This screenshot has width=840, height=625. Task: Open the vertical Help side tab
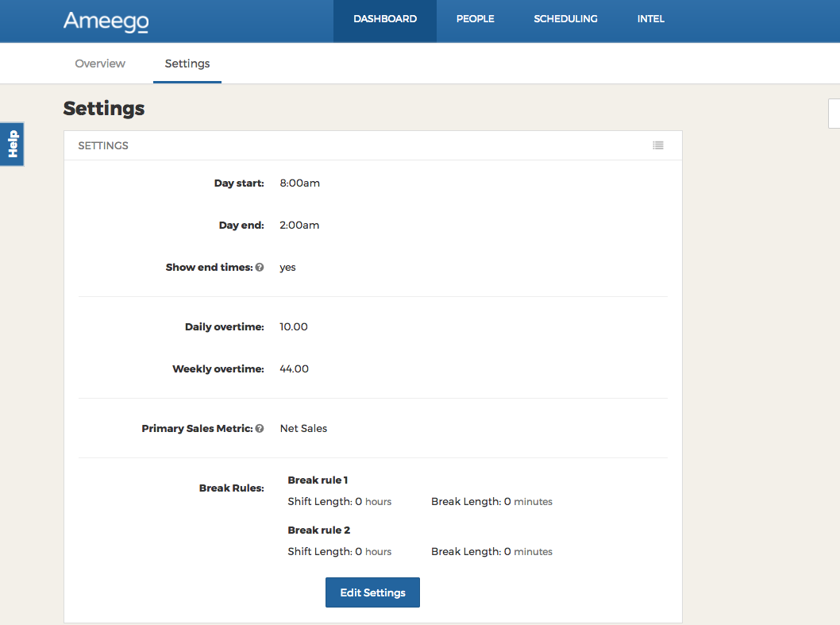(x=12, y=144)
